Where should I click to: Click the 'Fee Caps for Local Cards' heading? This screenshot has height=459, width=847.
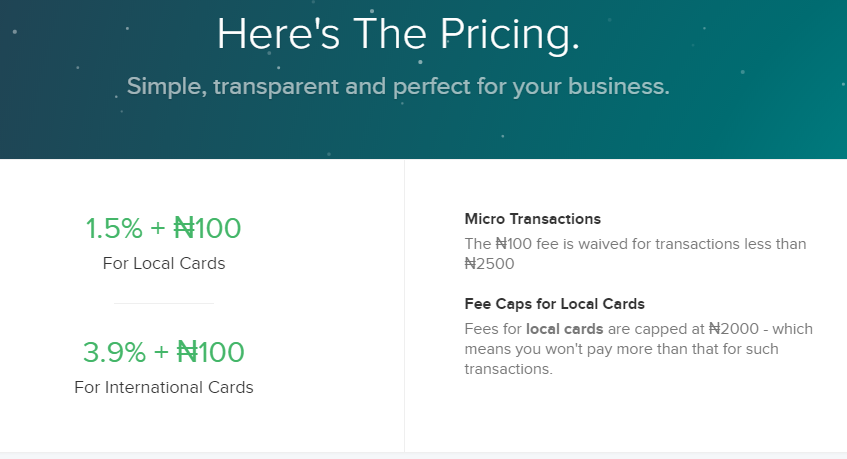555,303
